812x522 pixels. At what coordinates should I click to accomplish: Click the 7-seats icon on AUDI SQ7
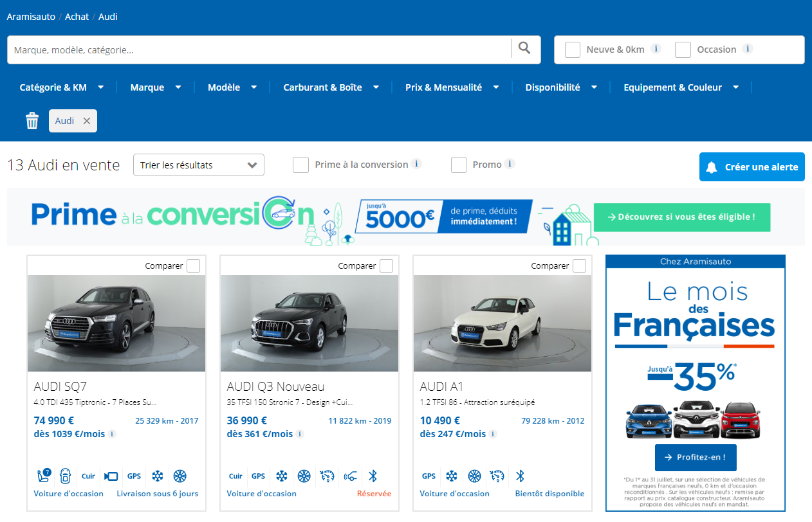(44, 476)
